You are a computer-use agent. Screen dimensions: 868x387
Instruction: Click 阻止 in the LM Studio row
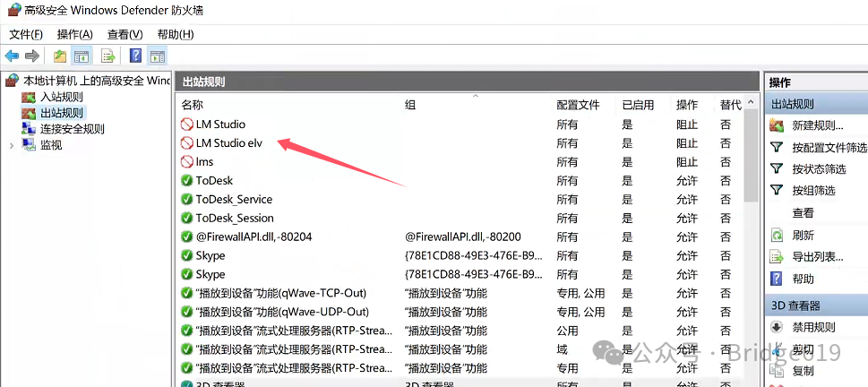click(687, 125)
